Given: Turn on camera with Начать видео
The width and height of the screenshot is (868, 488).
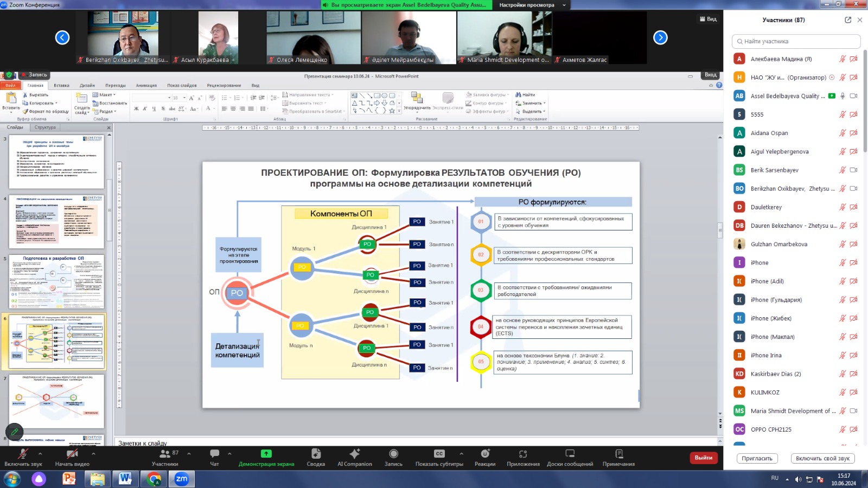Looking at the screenshot, I should 72,457.
